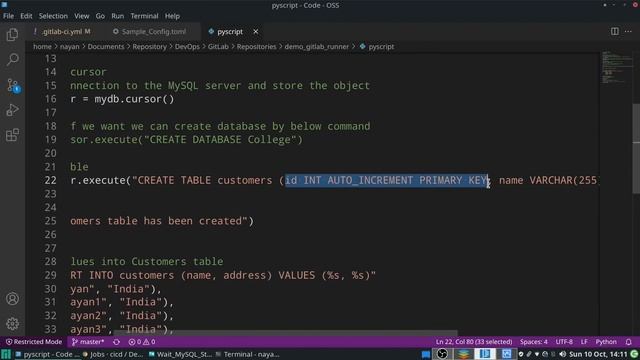Expand the 'GitLab' breadcrumb segment
Image resolution: width=640 pixels, height=360 pixels.
218,47
